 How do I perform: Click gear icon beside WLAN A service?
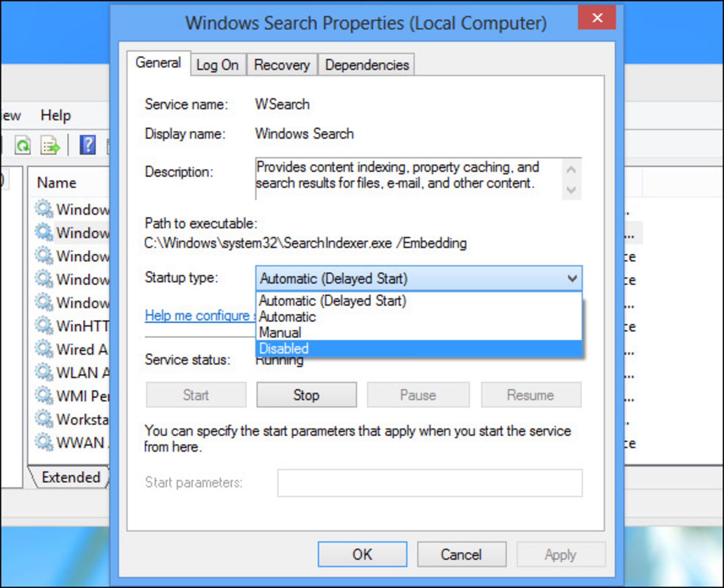pos(44,373)
